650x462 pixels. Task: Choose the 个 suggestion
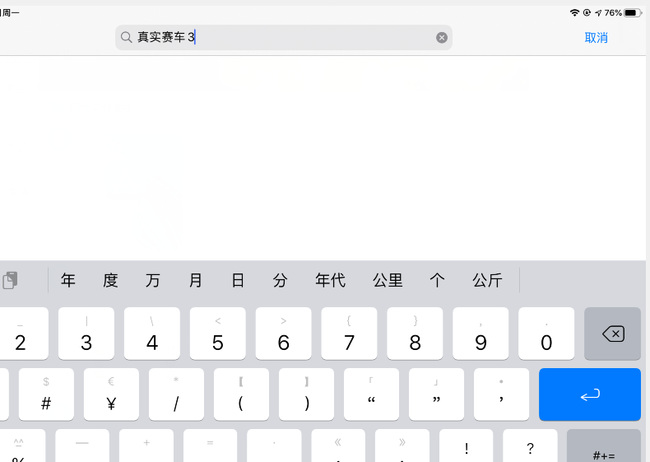(x=437, y=280)
